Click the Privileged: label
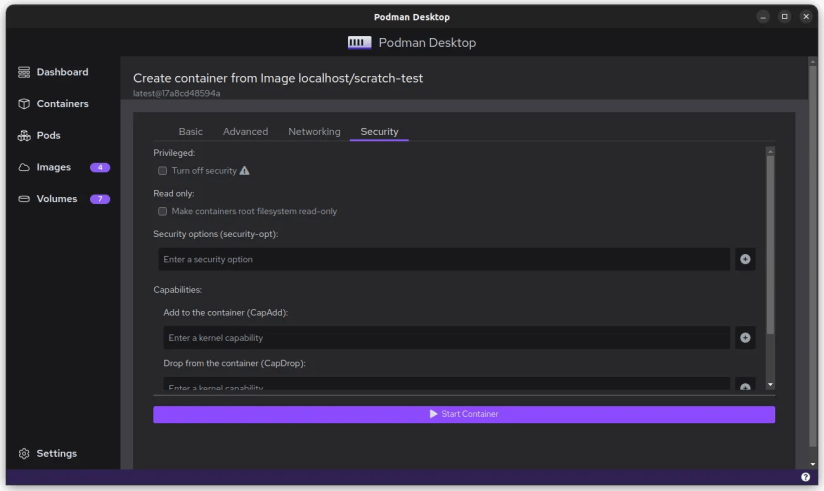Viewport: 824px width, 491px height. pos(174,153)
